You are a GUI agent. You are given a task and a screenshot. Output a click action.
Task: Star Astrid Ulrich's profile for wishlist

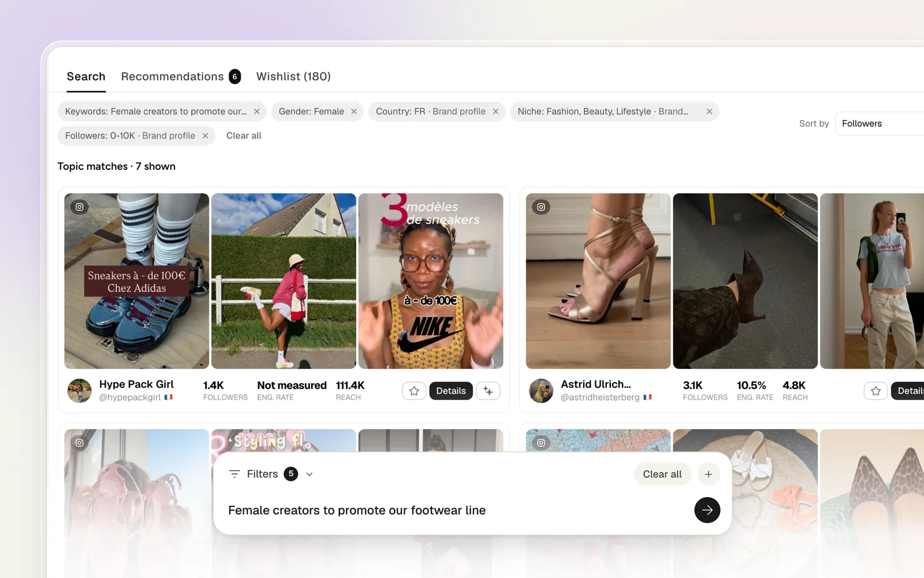875,391
